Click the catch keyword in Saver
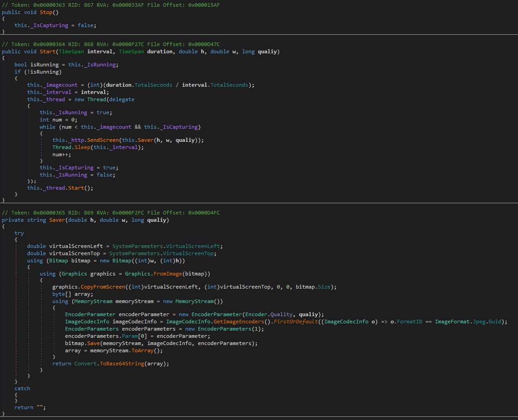Image resolution: width=518 pixels, height=420 pixels. [22, 388]
